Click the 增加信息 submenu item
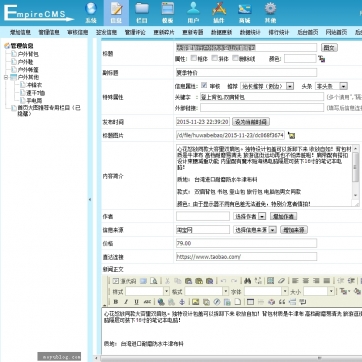The width and height of the screenshot is (362, 362). [20, 32]
